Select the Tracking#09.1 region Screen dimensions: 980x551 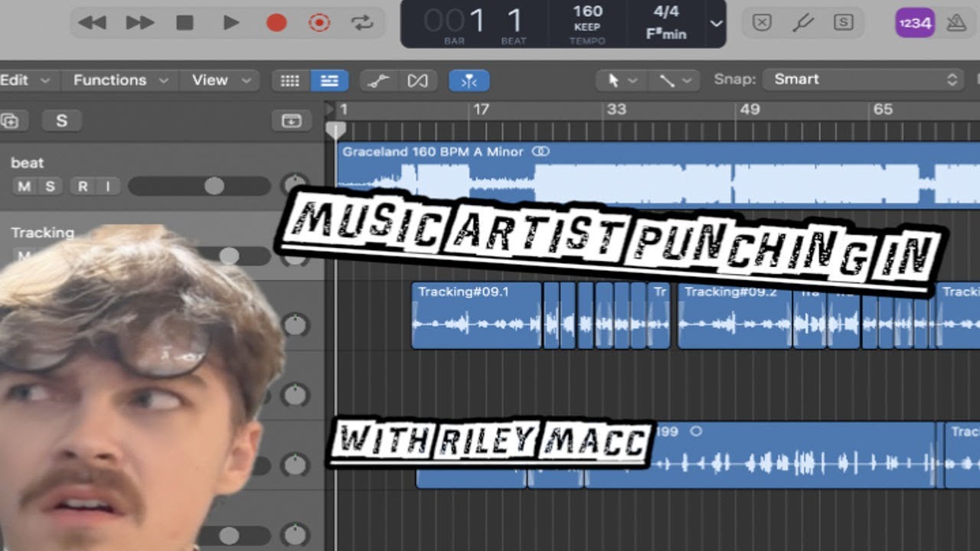(477, 315)
